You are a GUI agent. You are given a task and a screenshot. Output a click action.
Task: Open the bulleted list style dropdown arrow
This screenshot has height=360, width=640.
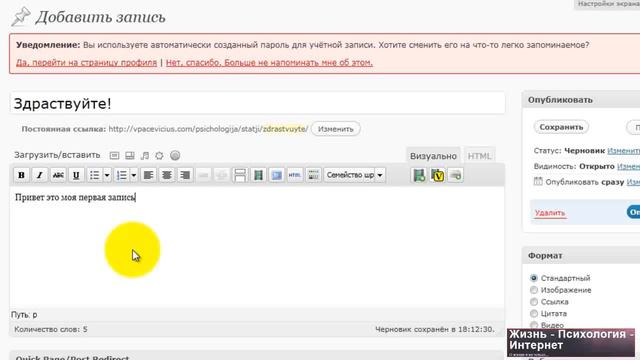[107, 175]
